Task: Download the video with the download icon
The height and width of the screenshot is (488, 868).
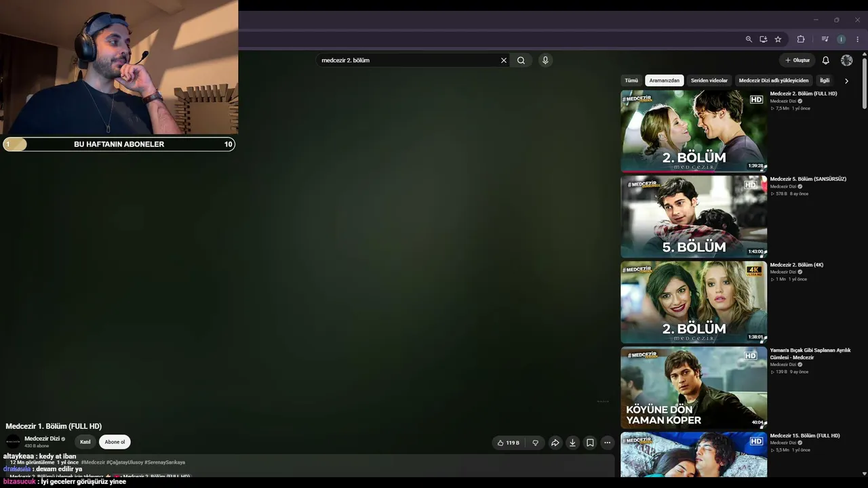Action: coord(572,443)
